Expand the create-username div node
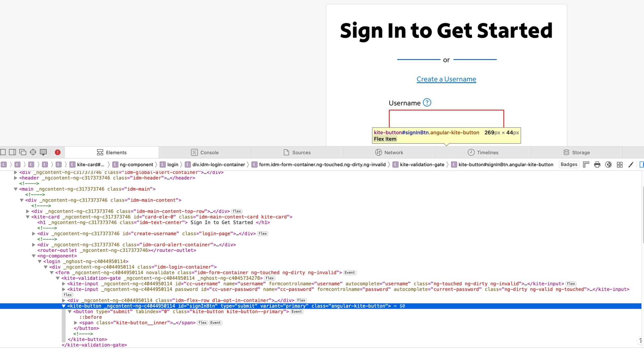This screenshot has height=356, width=644. point(34,234)
